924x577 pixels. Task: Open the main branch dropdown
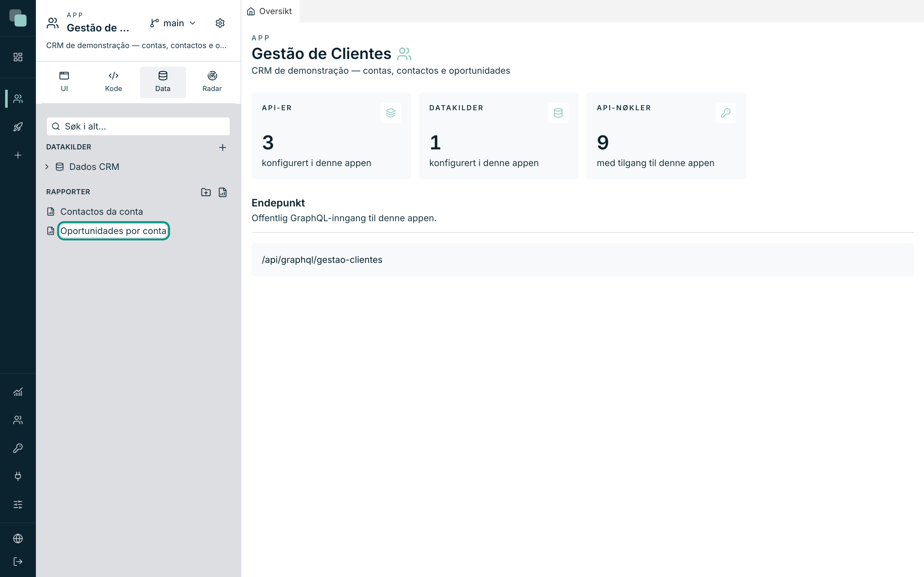[x=173, y=23]
